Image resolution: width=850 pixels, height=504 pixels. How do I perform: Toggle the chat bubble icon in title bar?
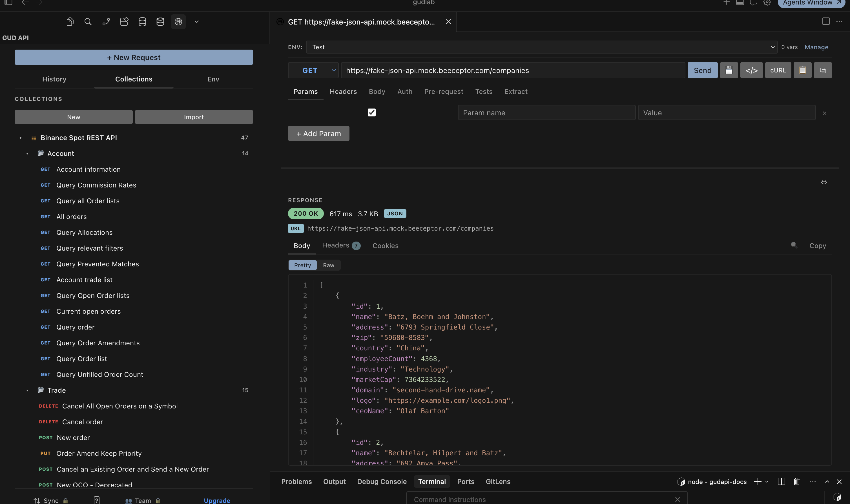[x=754, y=3]
